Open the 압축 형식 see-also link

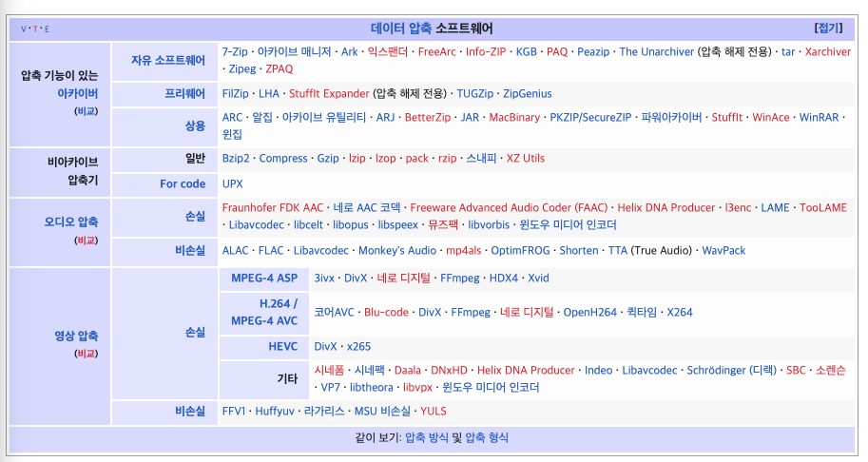(487, 437)
